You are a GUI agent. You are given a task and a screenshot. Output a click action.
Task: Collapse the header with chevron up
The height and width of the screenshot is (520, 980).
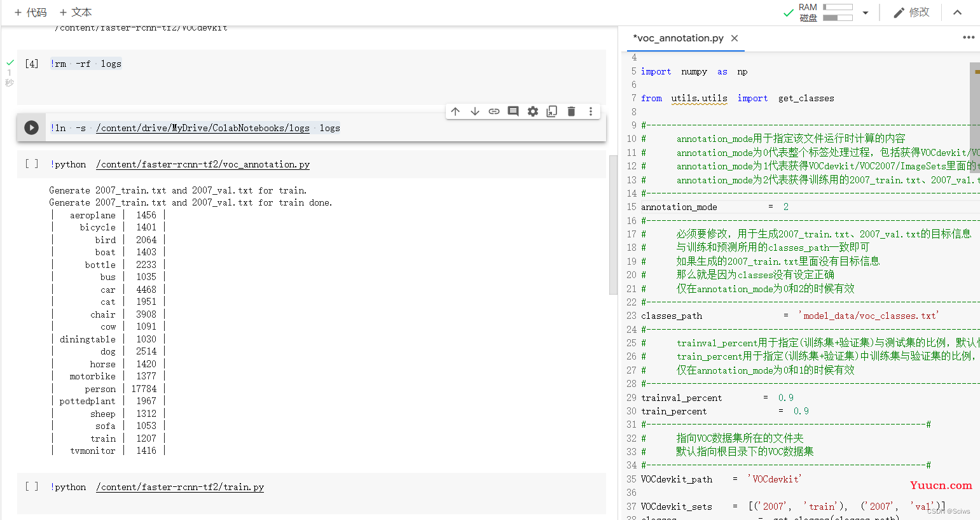click(x=957, y=12)
